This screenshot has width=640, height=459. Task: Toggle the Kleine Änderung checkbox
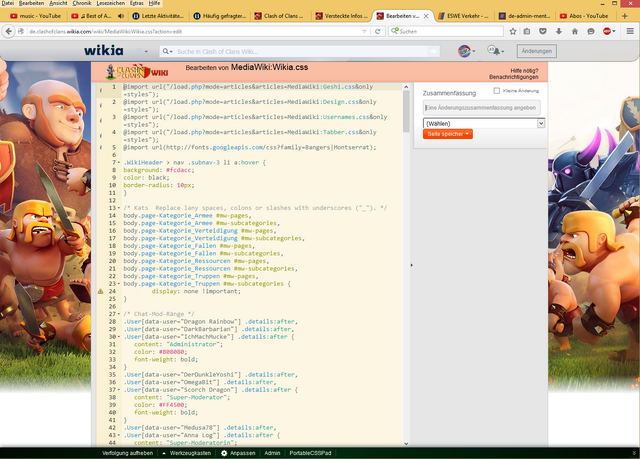pos(496,91)
